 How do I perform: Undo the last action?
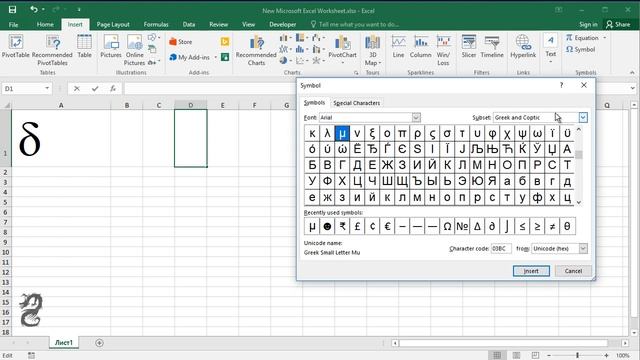(x=33, y=9)
